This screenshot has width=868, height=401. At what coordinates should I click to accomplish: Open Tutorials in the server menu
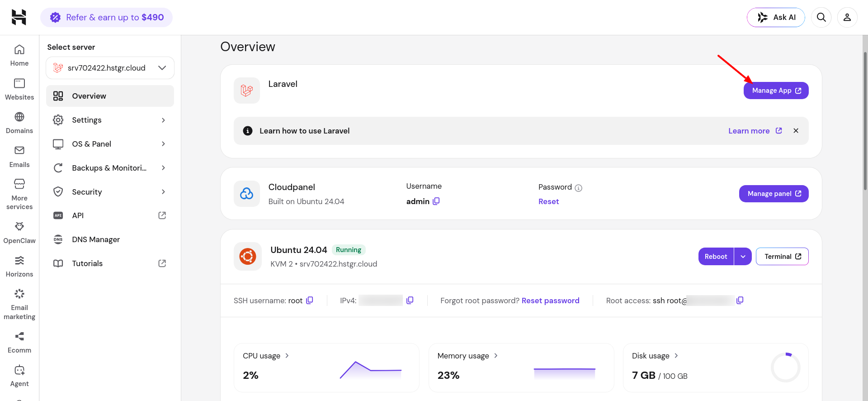point(110,263)
